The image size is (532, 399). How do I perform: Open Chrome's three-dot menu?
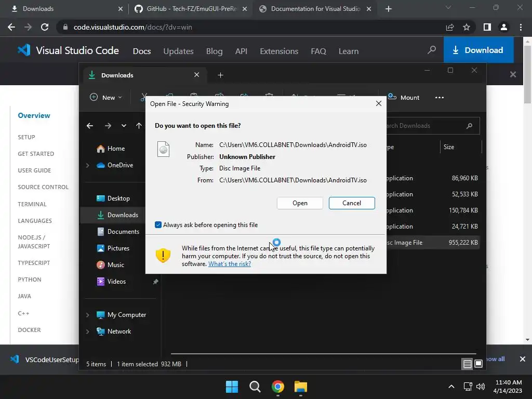point(521,27)
